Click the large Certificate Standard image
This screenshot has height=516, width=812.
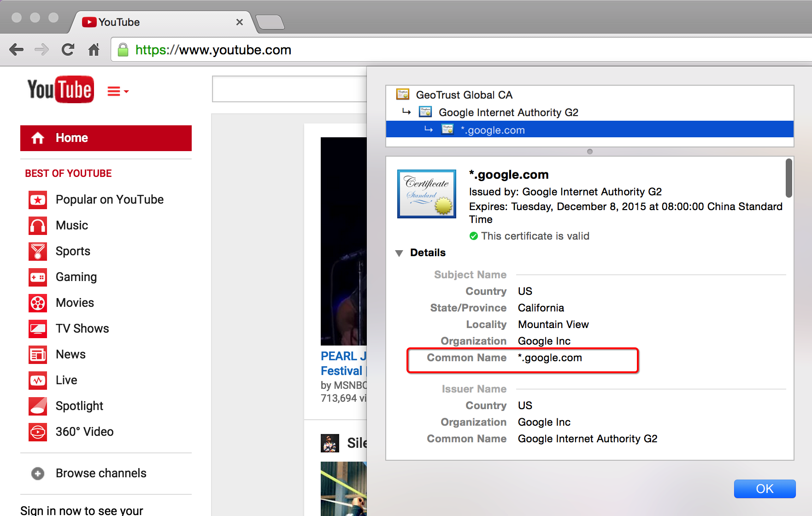pos(427,194)
